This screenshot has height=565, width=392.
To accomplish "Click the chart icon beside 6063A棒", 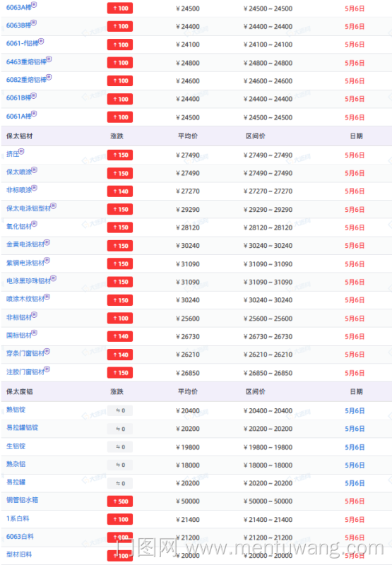I will tap(34, 4).
